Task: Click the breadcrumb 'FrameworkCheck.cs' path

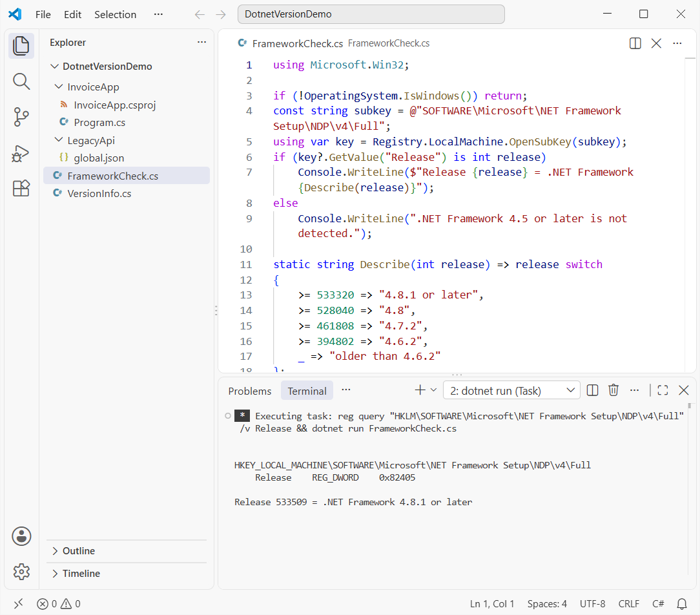Action: pyautogui.click(x=388, y=43)
